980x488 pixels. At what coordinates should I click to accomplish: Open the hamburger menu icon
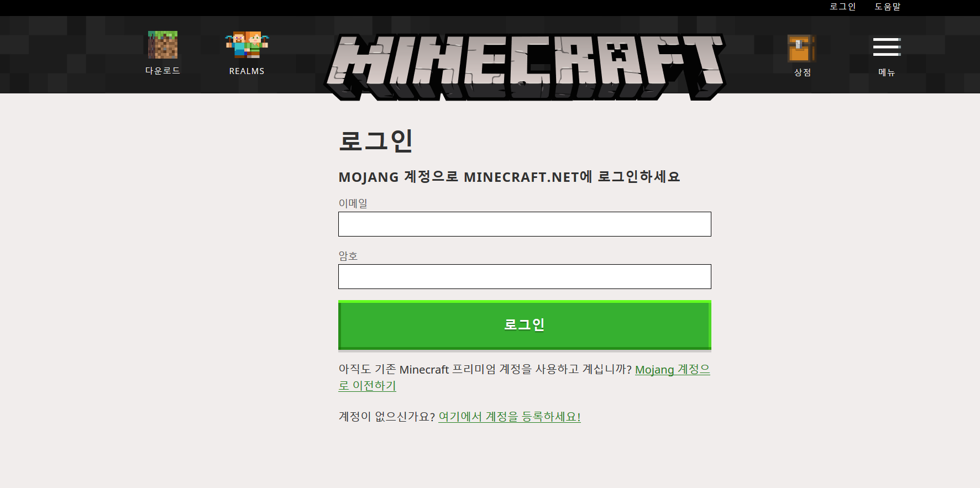pos(887,47)
